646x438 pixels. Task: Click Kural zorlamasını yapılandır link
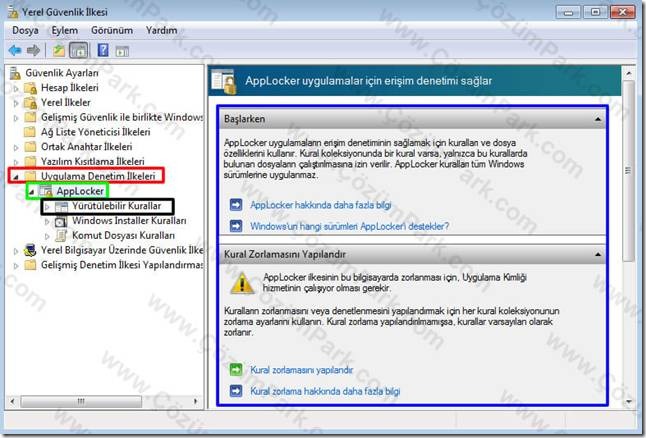coord(302,370)
